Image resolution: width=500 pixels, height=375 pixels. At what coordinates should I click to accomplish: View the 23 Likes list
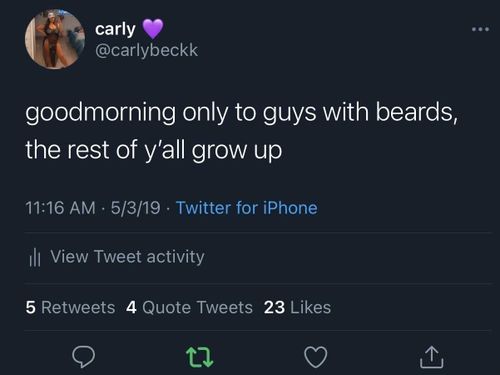pyautogui.click(x=297, y=307)
